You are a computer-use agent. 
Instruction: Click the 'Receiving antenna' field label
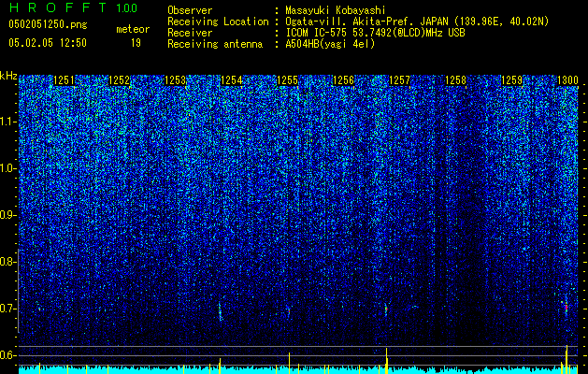tap(215, 44)
